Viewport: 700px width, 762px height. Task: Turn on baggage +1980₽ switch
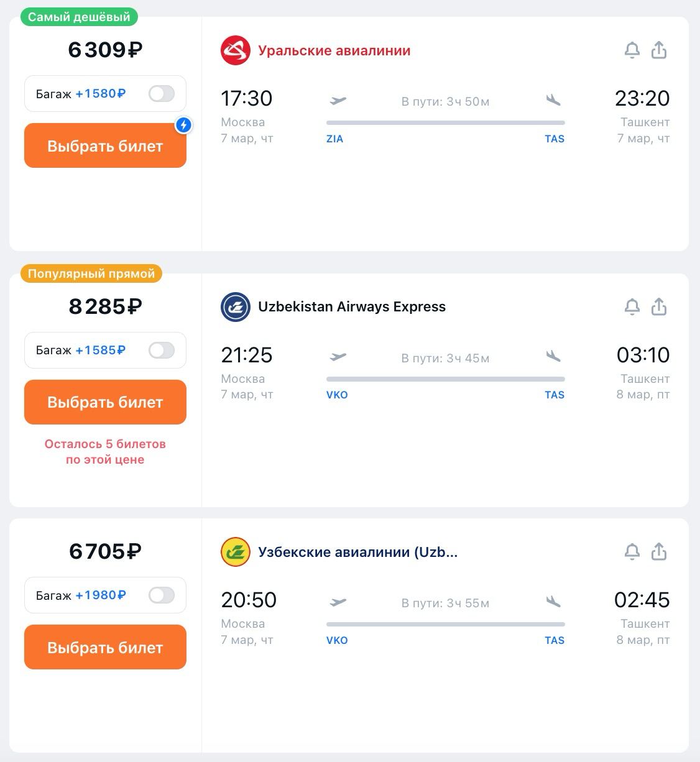tap(162, 595)
